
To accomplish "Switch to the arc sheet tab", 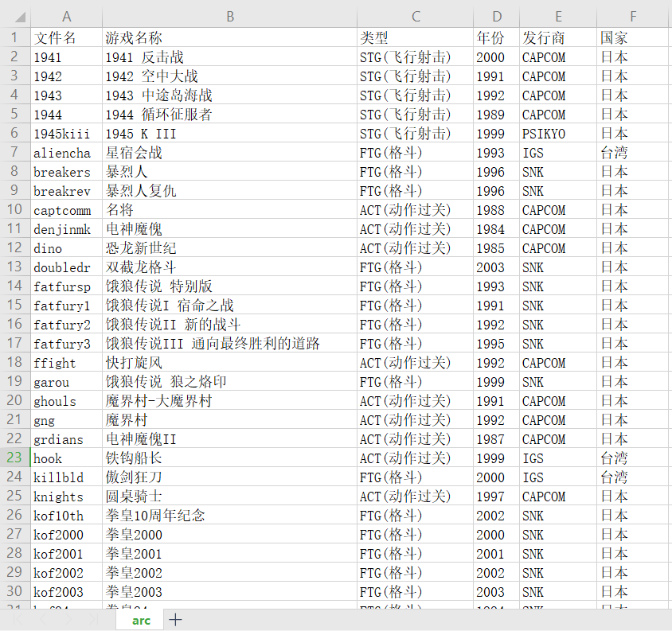I will click(141, 619).
